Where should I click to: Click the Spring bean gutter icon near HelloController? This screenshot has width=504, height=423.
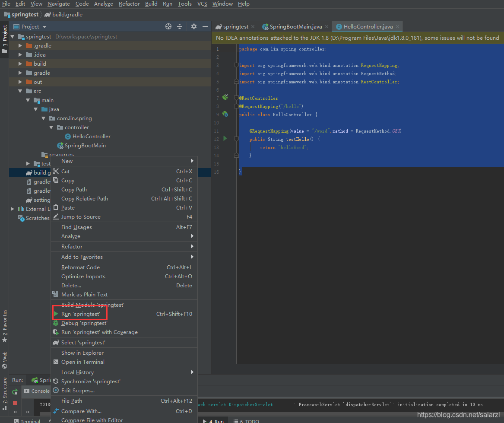(225, 114)
